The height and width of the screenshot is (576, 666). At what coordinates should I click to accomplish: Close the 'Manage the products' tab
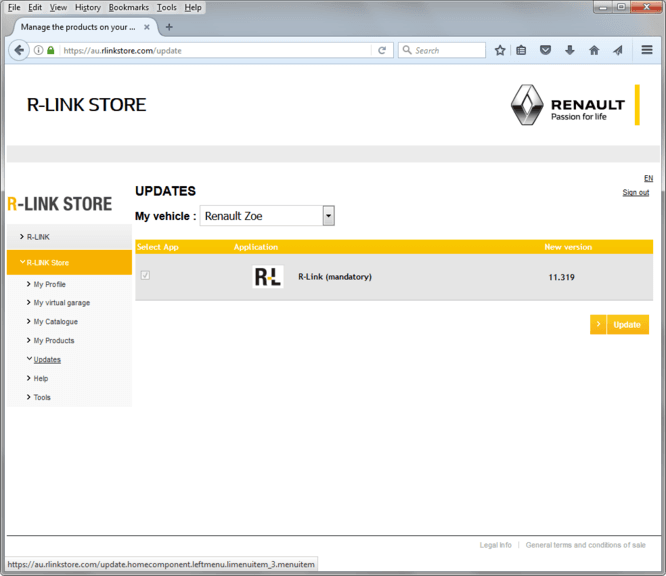click(x=147, y=27)
